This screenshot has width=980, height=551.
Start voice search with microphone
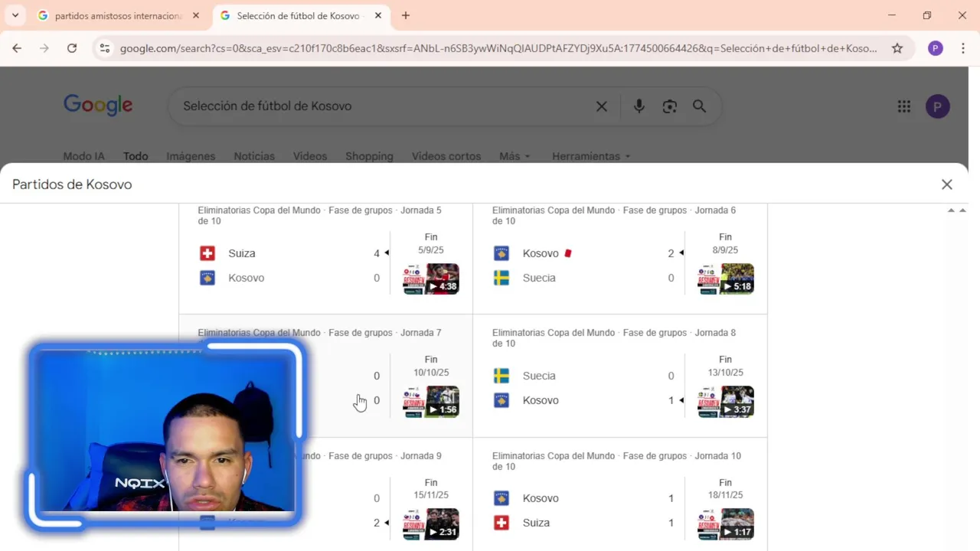coord(639,106)
